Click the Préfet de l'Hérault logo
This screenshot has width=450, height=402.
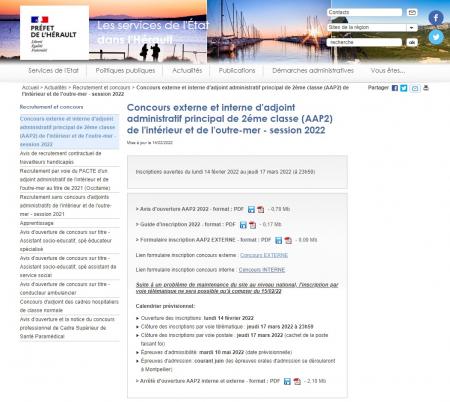pyautogui.click(x=54, y=33)
